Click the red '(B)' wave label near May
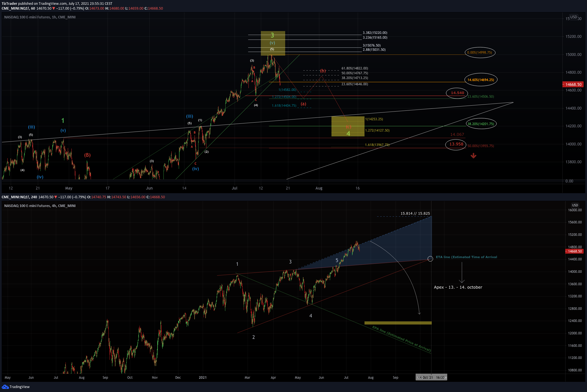The width and height of the screenshot is (587, 392). [87, 155]
